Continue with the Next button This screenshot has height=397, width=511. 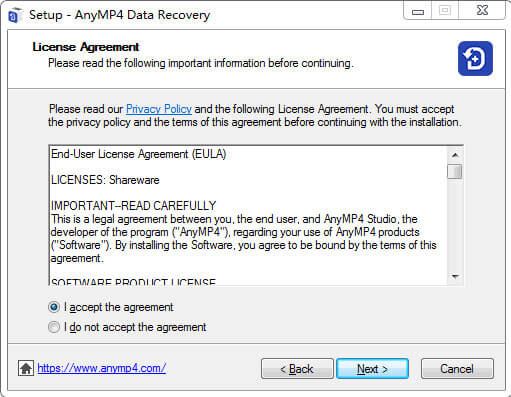point(372,369)
